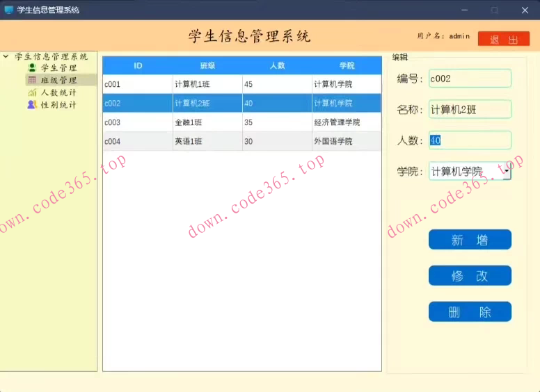This screenshot has width=540, height=392.
Task: Click the 班级管理 table icon
Action: point(32,80)
